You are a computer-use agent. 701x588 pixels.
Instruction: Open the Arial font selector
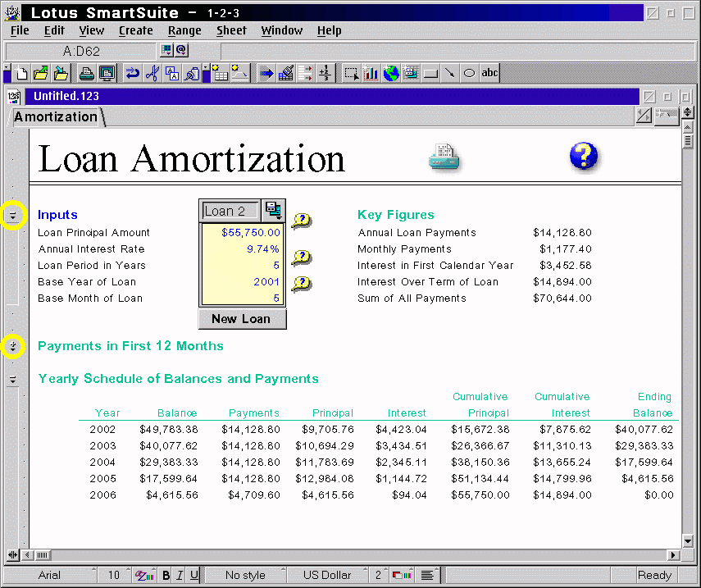pos(50,575)
